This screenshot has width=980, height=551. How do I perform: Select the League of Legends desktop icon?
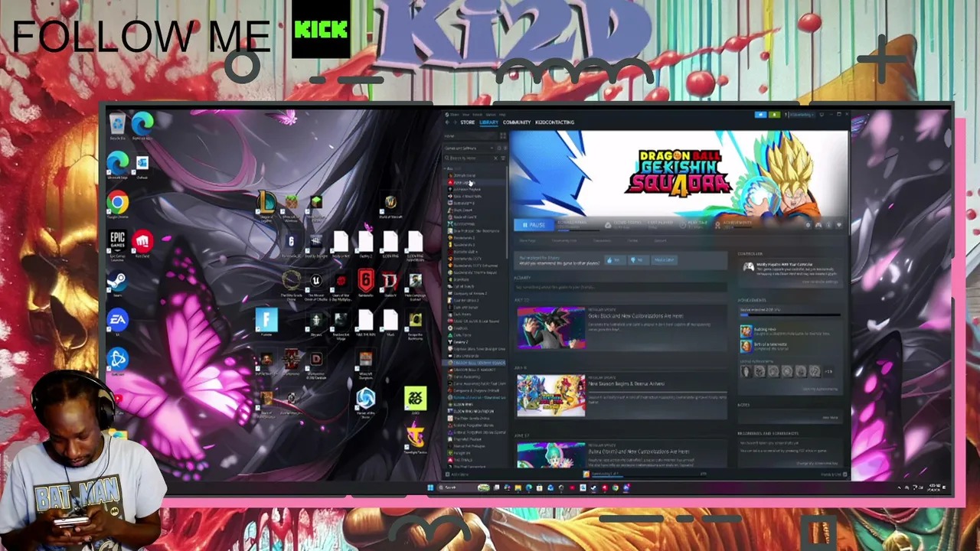point(266,205)
